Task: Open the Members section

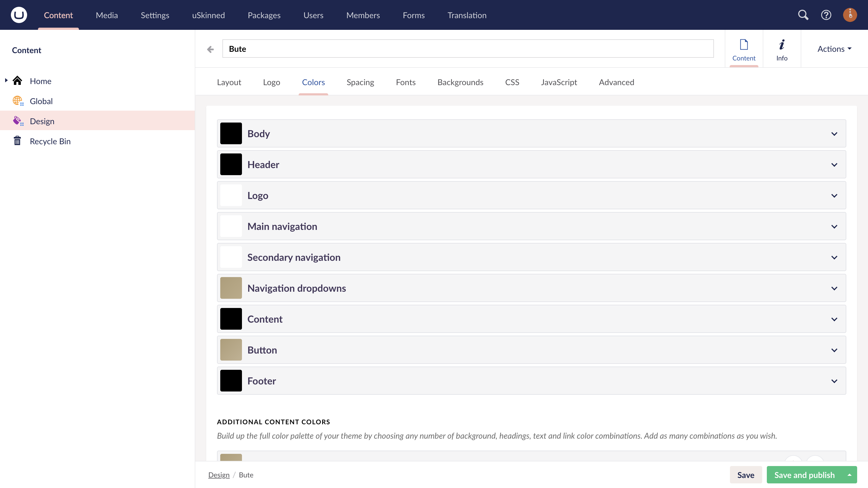Action: (363, 15)
